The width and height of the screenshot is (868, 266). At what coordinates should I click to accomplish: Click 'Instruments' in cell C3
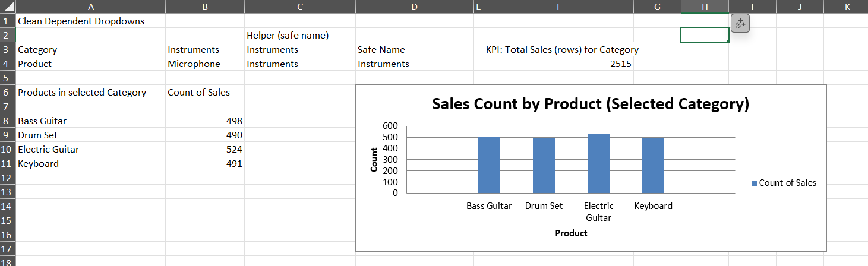(300, 49)
